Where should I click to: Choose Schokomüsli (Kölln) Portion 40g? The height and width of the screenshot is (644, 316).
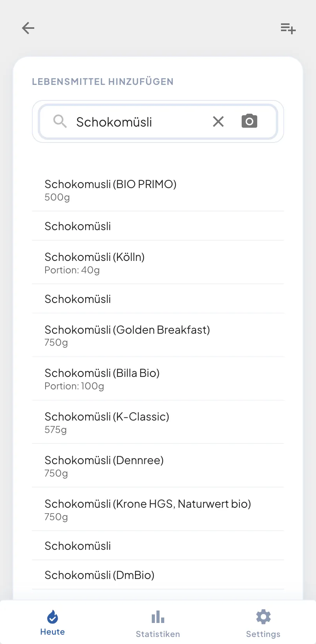coord(158,263)
